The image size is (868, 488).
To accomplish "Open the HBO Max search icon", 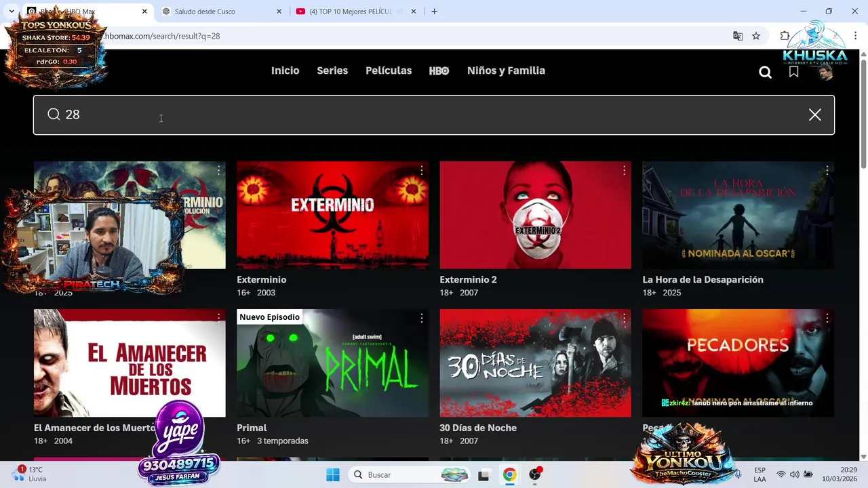I will tap(765, 72).
